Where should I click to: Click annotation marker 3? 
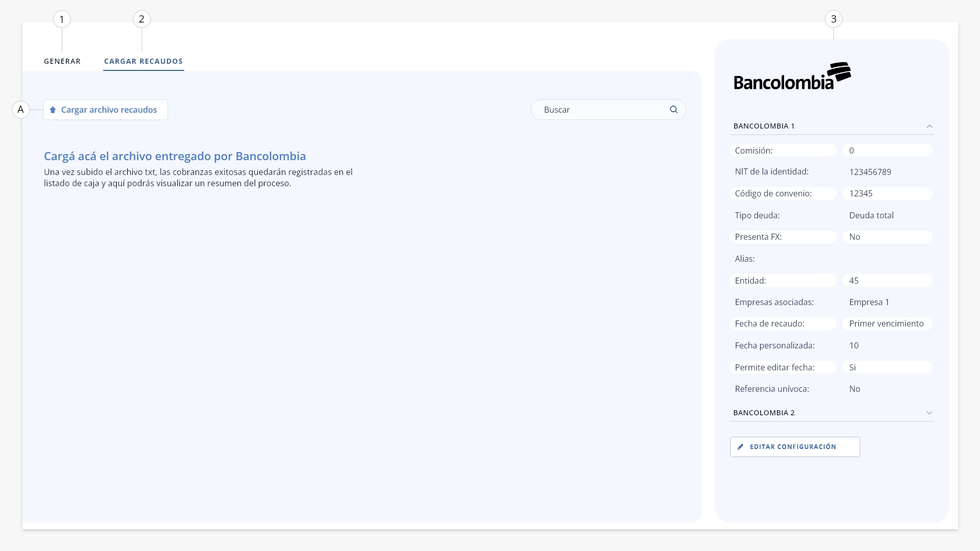click(834, 19)
